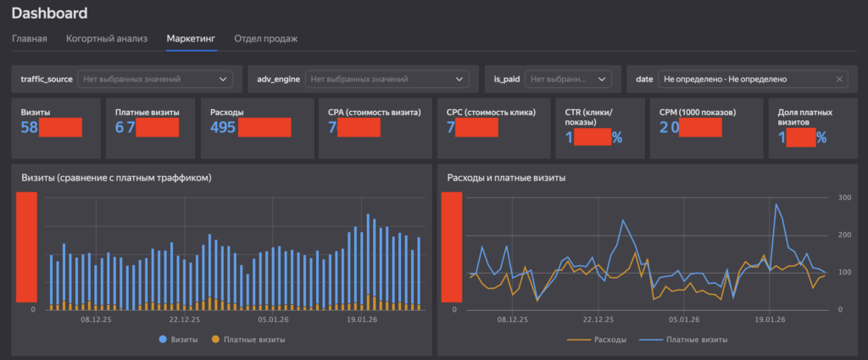Select the CPM (1000 показов) card
The image size is (868, 360).
705,127
